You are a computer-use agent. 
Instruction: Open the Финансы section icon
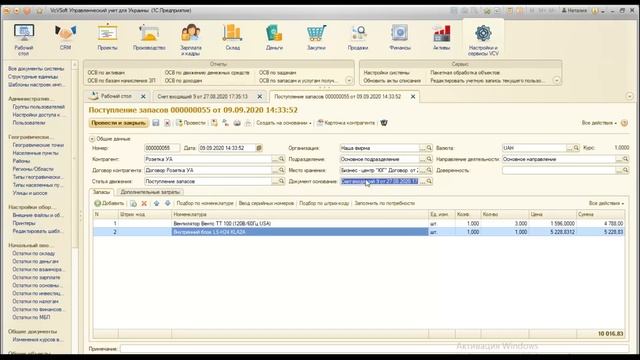(400, 38)
